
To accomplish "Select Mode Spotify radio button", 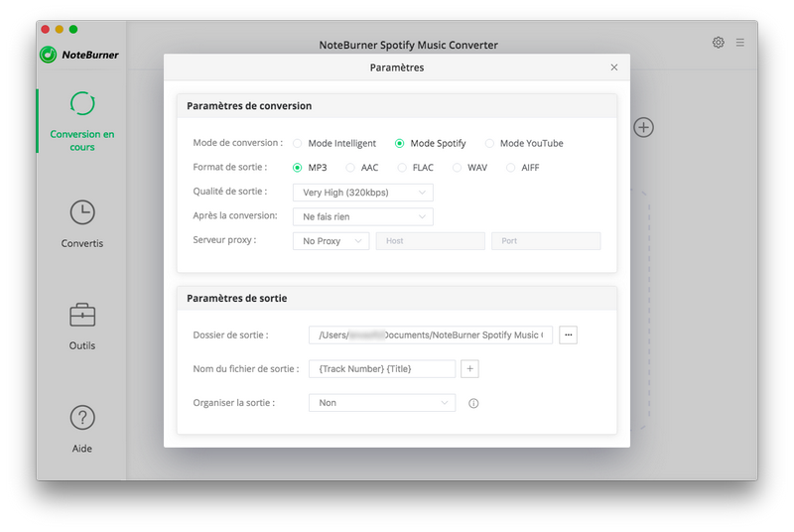I will (400, 143).
